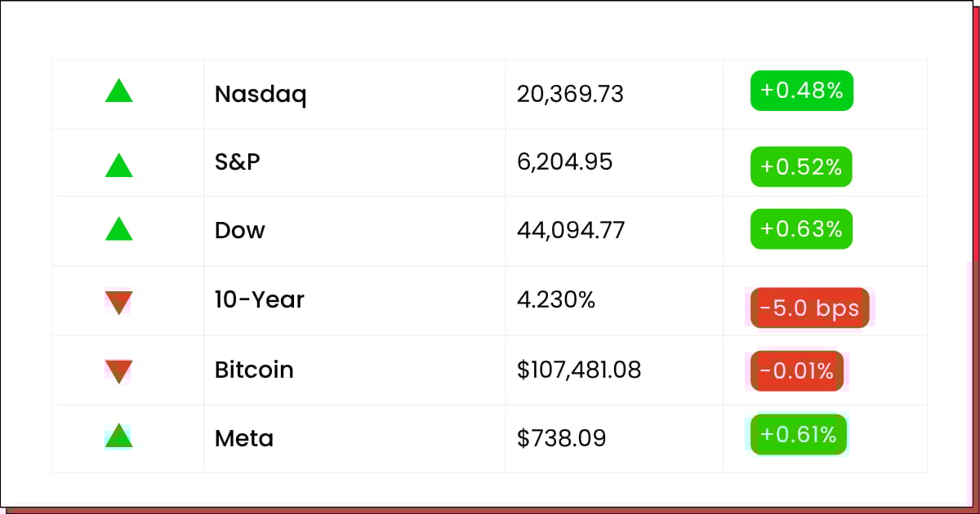Screen dimensions: 980x514
Task: Click the +0.52% change badge
Action: point(801,166)
